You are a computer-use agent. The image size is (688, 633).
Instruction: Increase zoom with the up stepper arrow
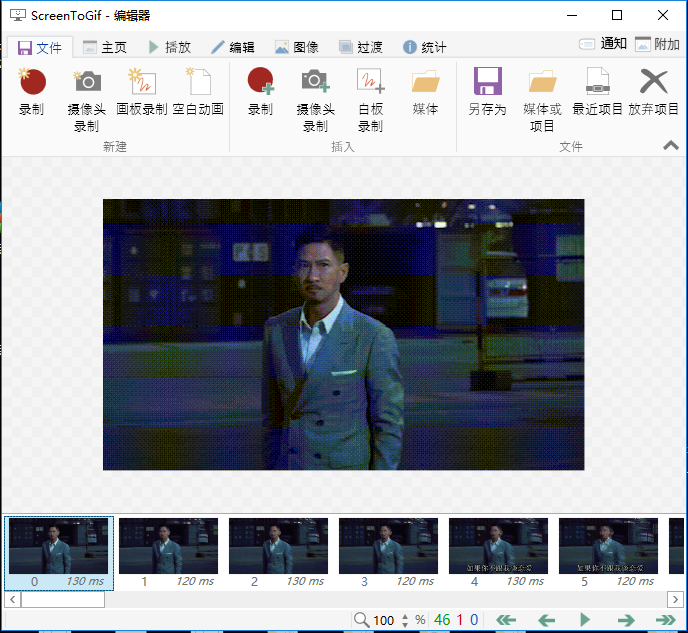click(405, 616)
